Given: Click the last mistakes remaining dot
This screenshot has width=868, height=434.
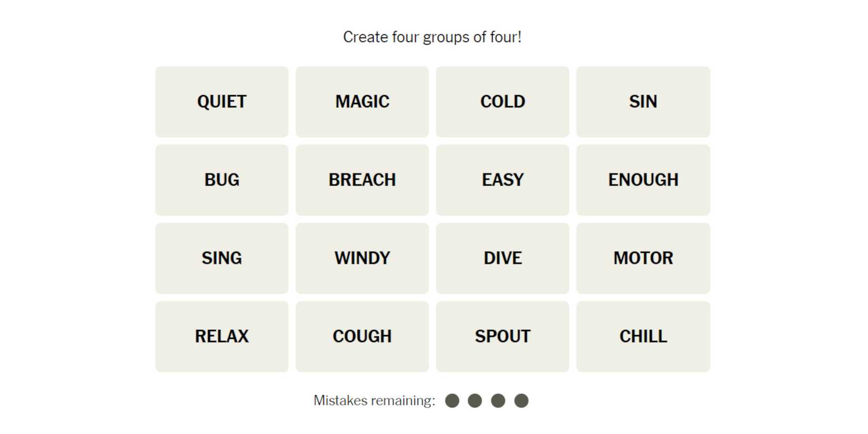Looking at the screenshot, I should coord(521,401).
